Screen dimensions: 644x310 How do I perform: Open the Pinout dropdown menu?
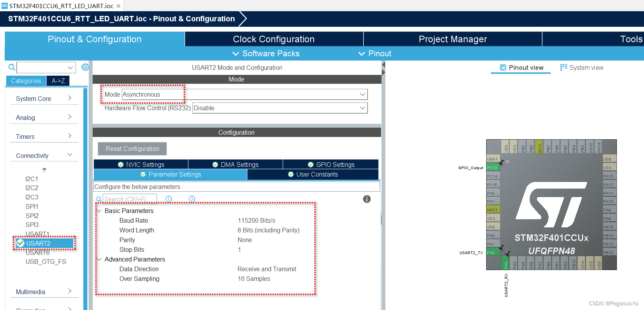click(x=375, y=54)
